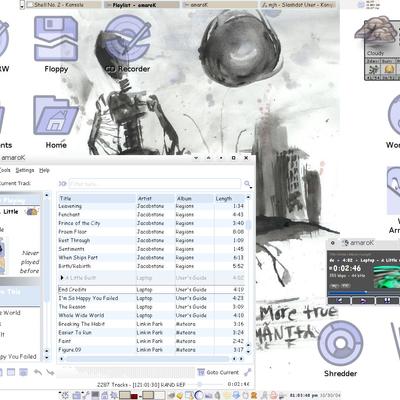This screenshot has height=400, width=400.
Task: Select the track 'Birth/Rebirth'
Action: point(151,266)
